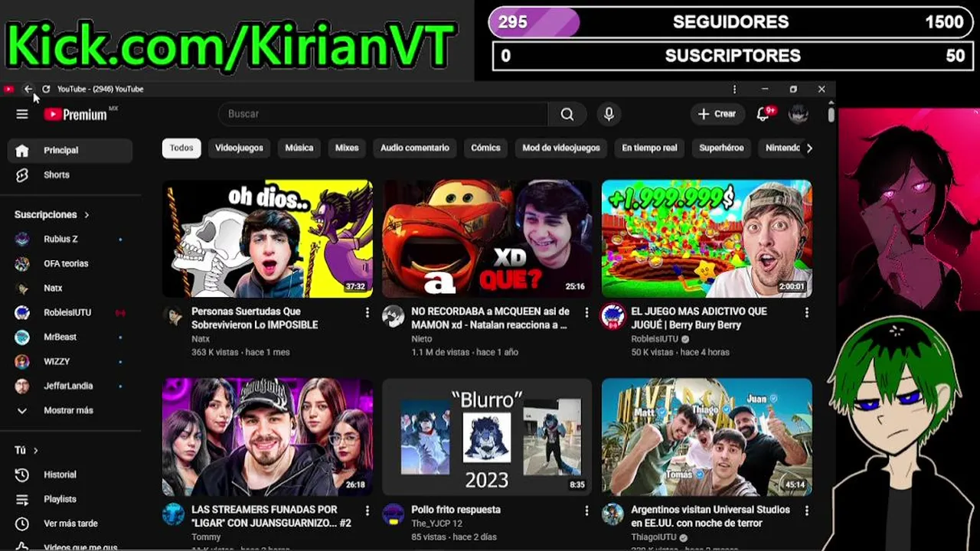Image resolution: width=980 pixels, height=551 pixels.
Task: Click the Buscar search field
Action: [x=383, y=114]
